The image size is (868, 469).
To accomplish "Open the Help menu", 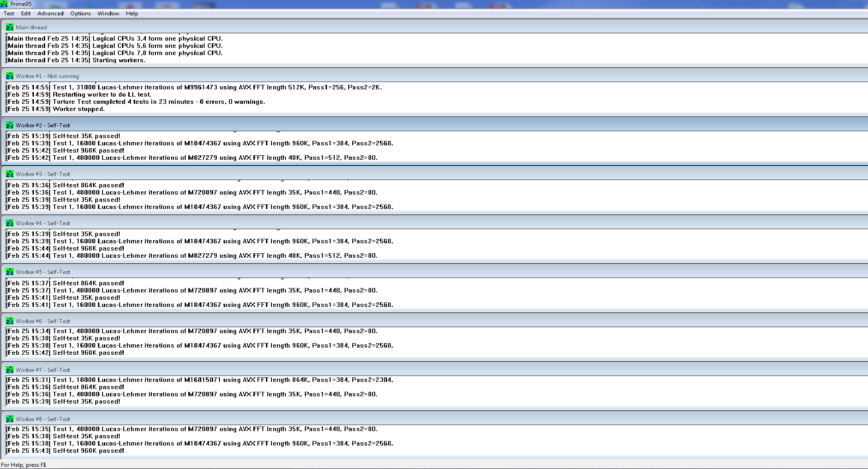I will [x=132, y=14].
